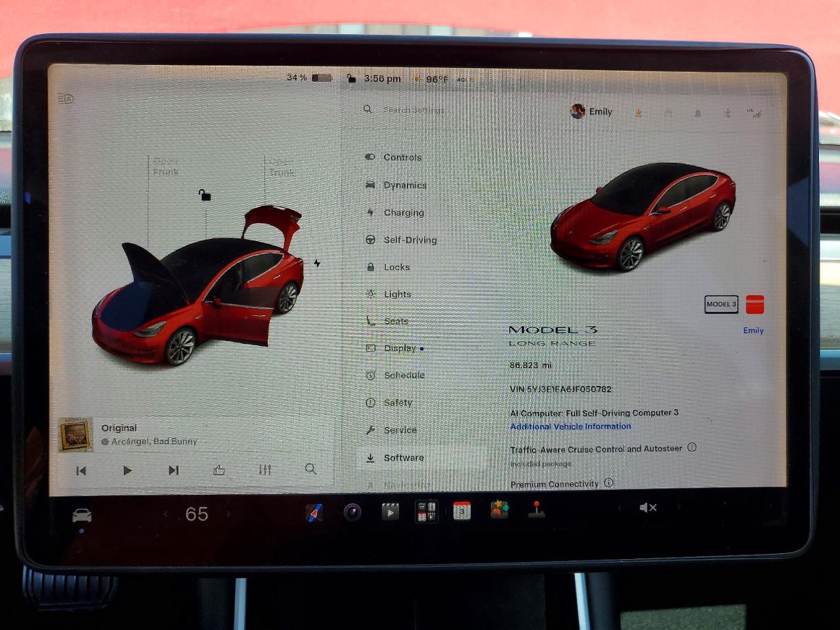Viewport: 840px width, 630px height.
Task: Tap the 86,823 mi odometer reading
Action: pos(531,365)
